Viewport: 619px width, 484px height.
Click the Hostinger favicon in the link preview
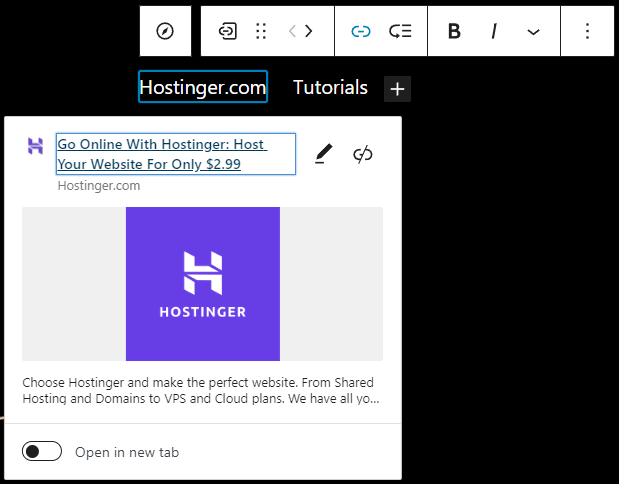(x=35, y=146)
